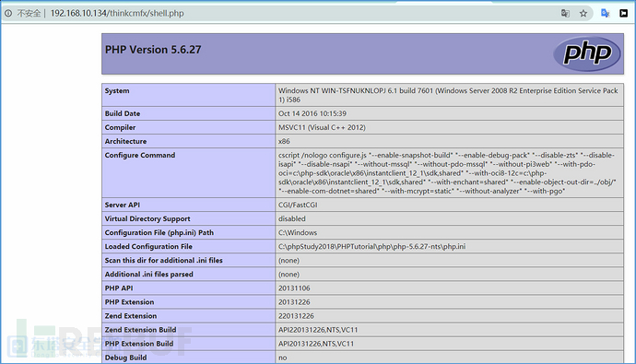Image resolution: width=636 pixels, height=364 pixels.
Task: Click the site security info icon
Action: [x=8, y=14]
